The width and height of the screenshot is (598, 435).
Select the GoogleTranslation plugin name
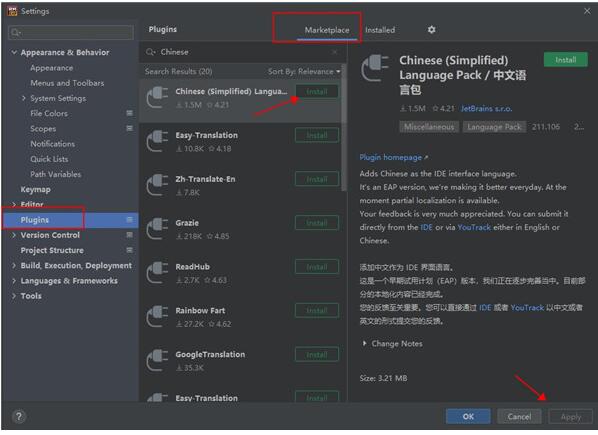coord(210,355)
